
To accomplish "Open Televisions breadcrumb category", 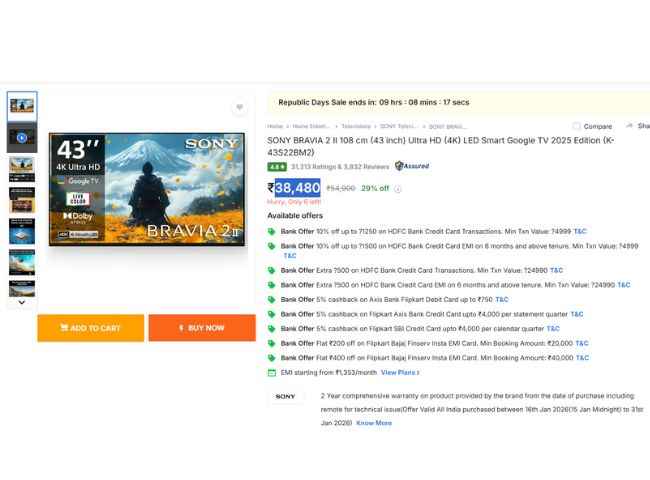I will pos(355,127).
